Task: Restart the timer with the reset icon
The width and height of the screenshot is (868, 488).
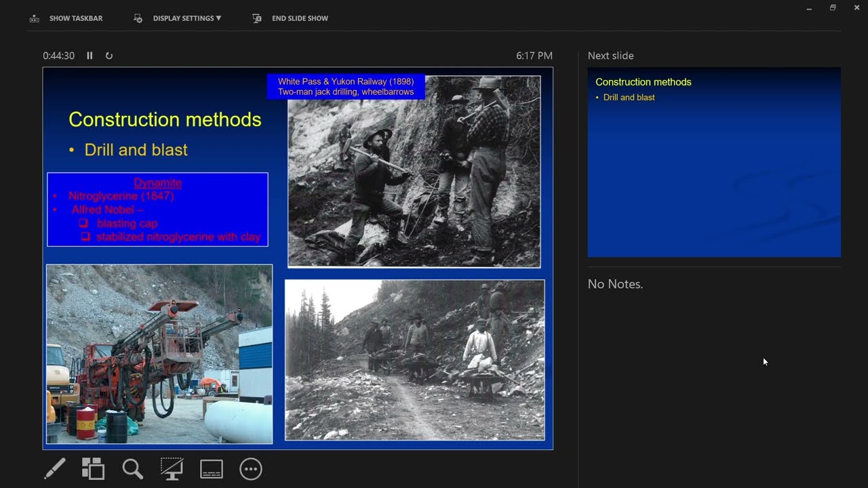Action: pyautogui.click(x=109, y=56)
